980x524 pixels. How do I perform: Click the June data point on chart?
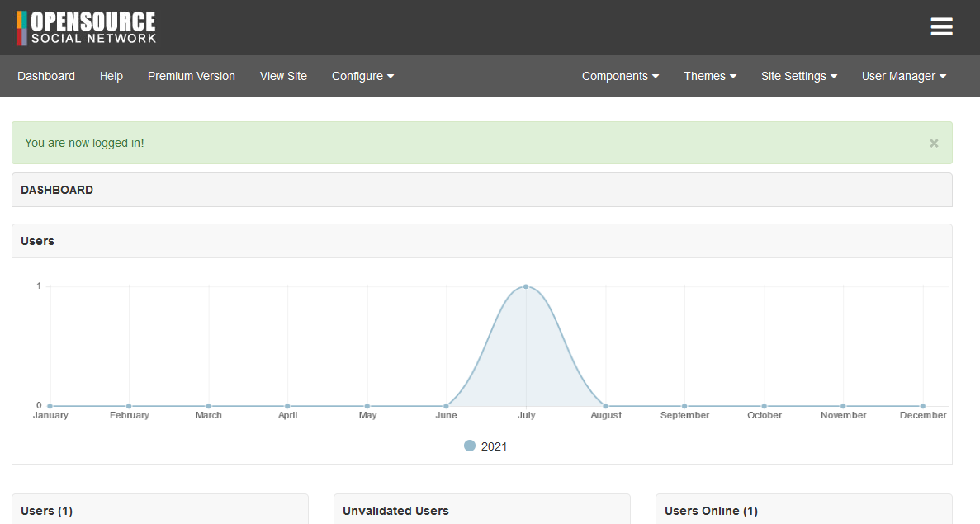pos(447,406)
